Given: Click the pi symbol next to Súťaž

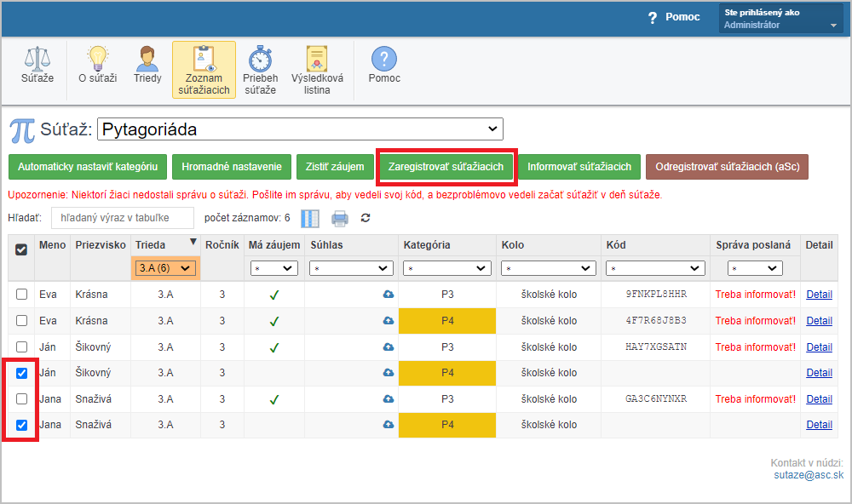Looking at the screenshot, I should pos(22,130).
